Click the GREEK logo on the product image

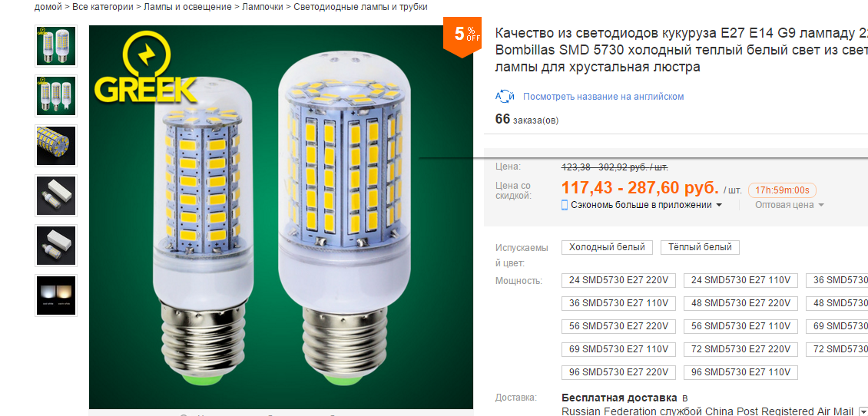[x=145, y=68]
